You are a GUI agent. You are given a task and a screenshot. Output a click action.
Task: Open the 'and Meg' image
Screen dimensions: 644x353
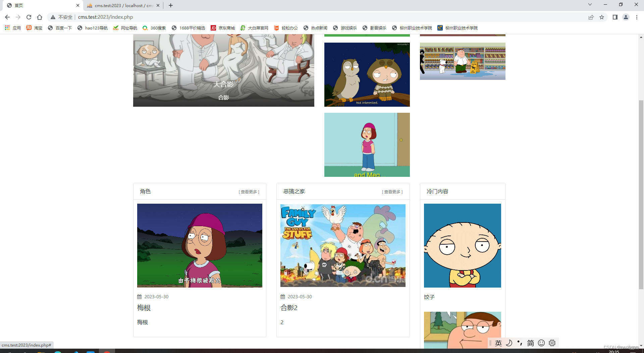(x=367, y=145)
